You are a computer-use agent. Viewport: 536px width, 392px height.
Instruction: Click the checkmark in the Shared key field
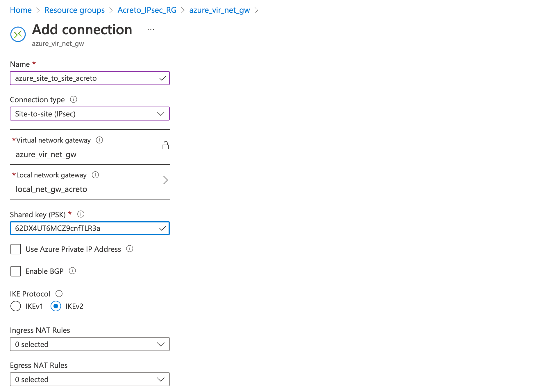[163, 228]
